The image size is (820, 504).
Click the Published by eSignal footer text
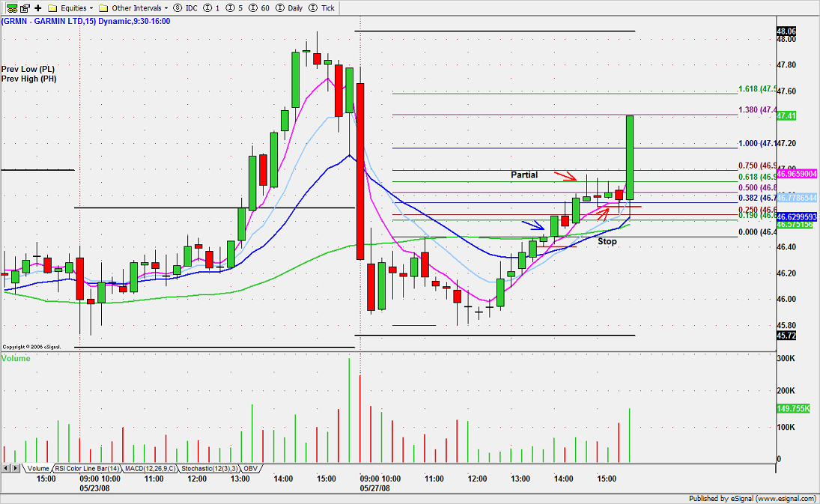(x=753, y=499)
